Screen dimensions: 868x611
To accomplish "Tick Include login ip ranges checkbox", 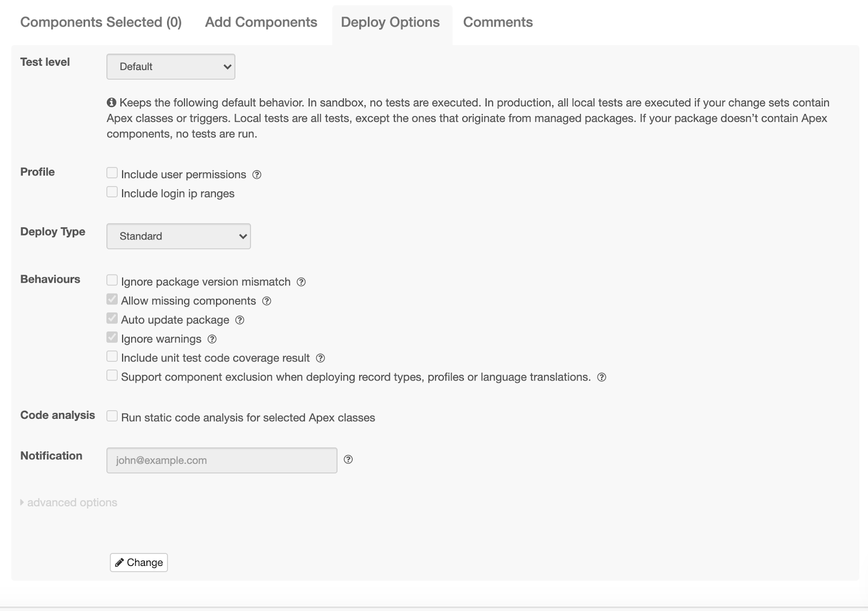I will pyautogui.click(x=112, y=192).
